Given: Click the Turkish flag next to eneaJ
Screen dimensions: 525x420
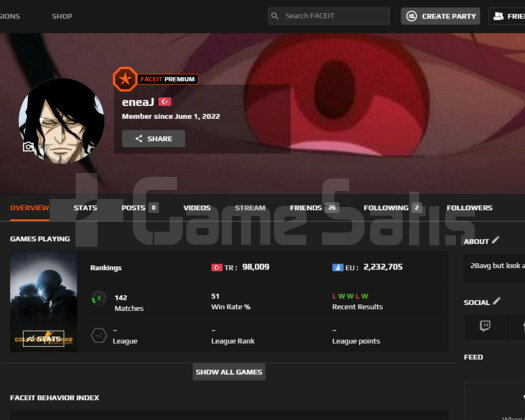Looking at the screenshot, I should click(x=165, y=101).
